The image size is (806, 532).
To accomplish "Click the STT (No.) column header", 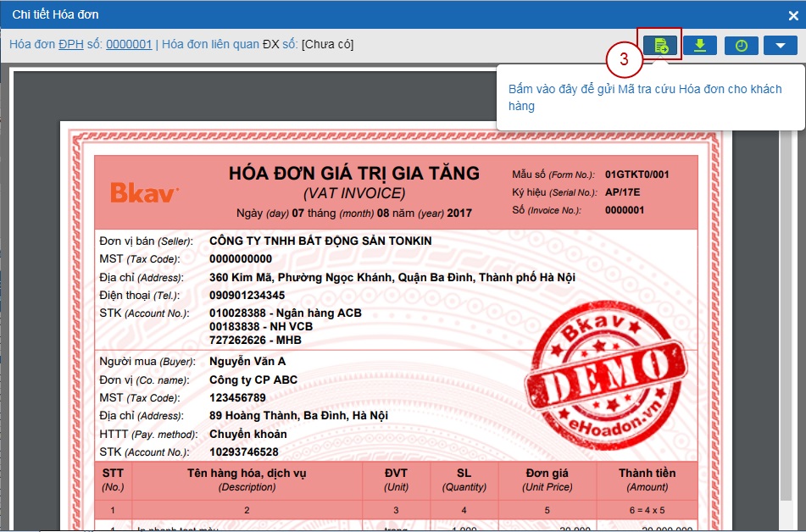I will coord(113,480).
